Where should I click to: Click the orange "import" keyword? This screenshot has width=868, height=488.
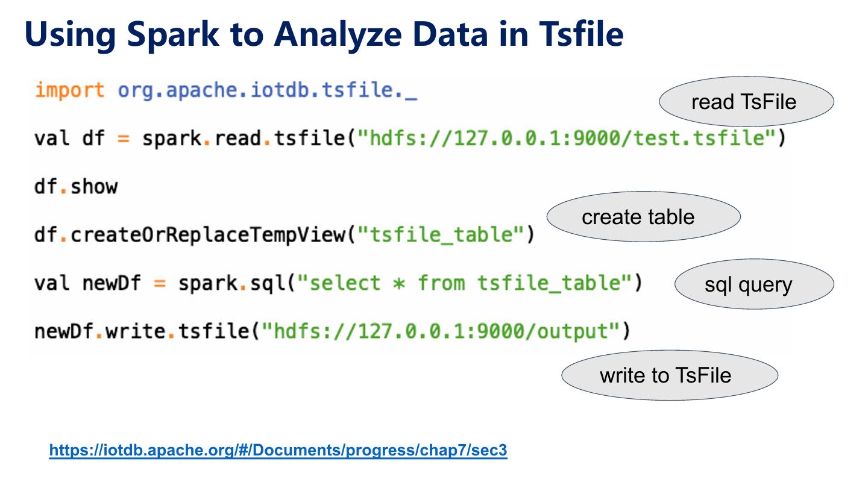[69, 91]
